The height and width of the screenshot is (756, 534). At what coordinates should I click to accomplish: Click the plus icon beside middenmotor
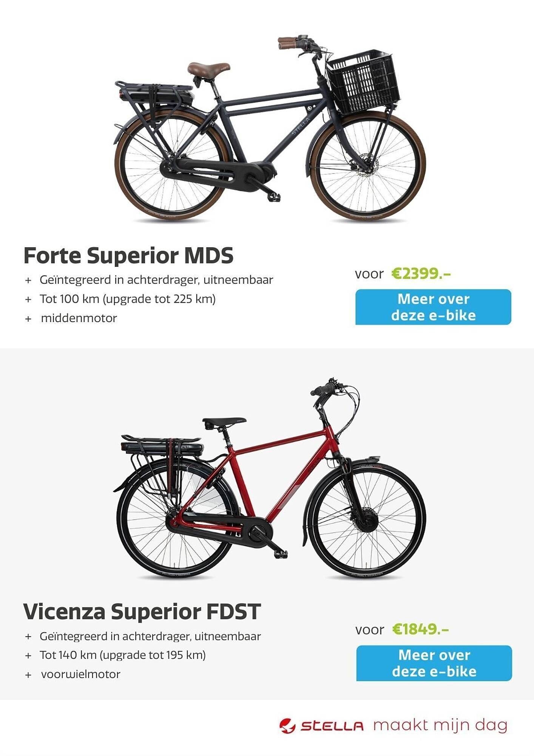click(x=28, y=319)
